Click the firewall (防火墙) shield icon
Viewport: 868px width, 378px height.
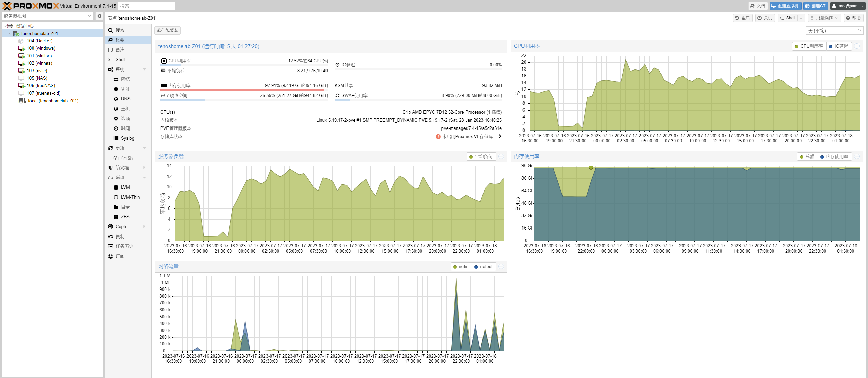tap(111, 168)
